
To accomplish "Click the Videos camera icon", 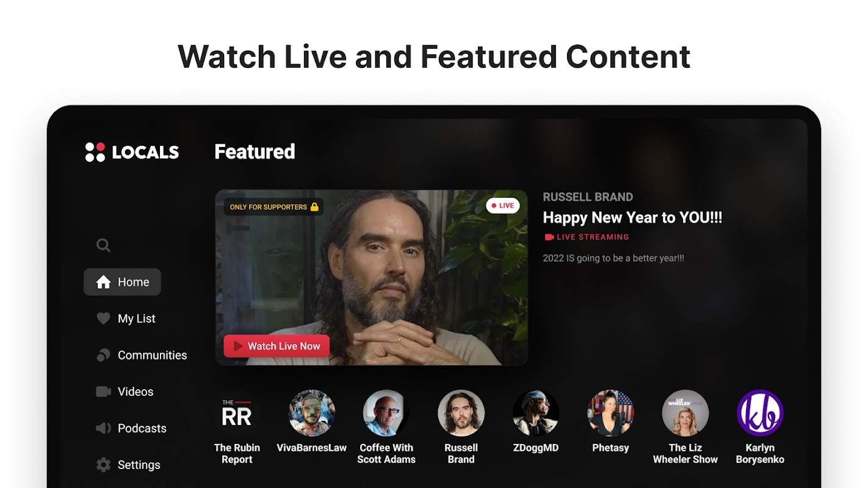I will pyautogui.click(x=103, y=392).
